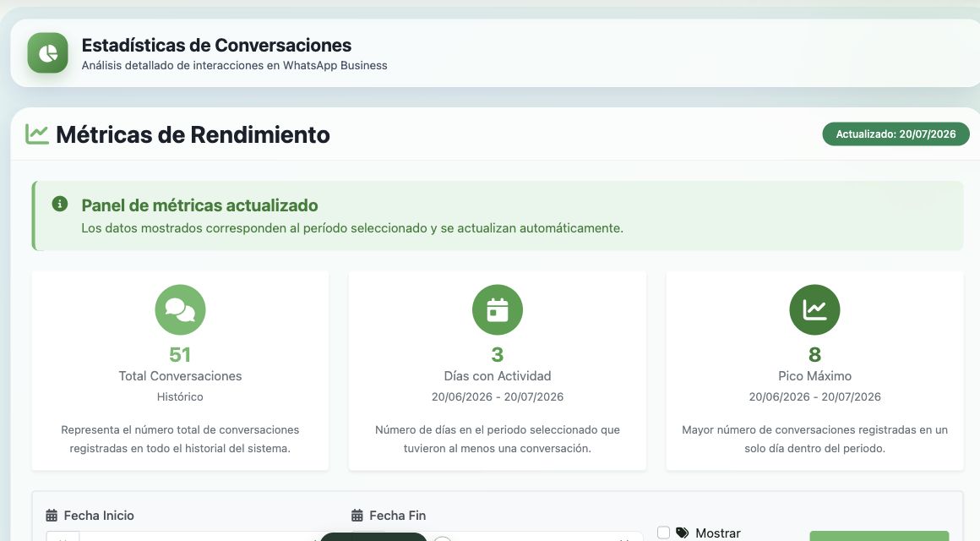Toggle the Mostrar checkbox
The height and width of the screenshot is (541, 980).
click(x=664, y=533)
